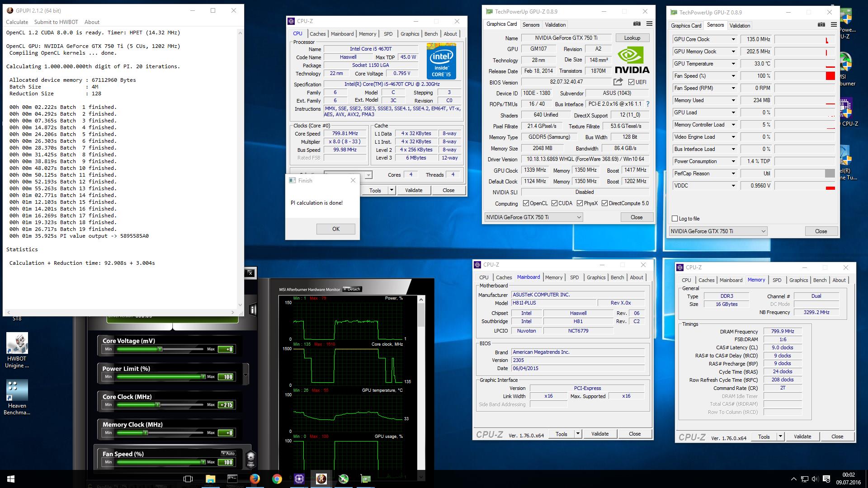
Task: Open the Heaven Benchmark desktop shortcut
Action: tap(17, 397)
